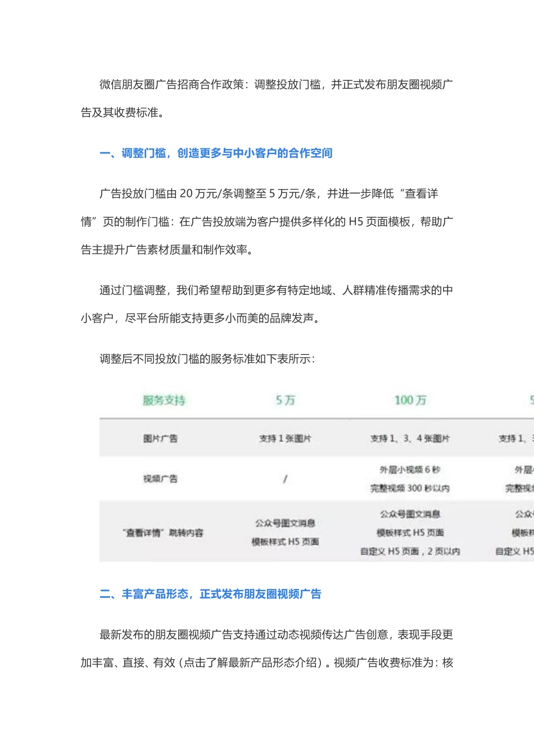Click the cell 支持1、3、4张图片

(410, 438)
